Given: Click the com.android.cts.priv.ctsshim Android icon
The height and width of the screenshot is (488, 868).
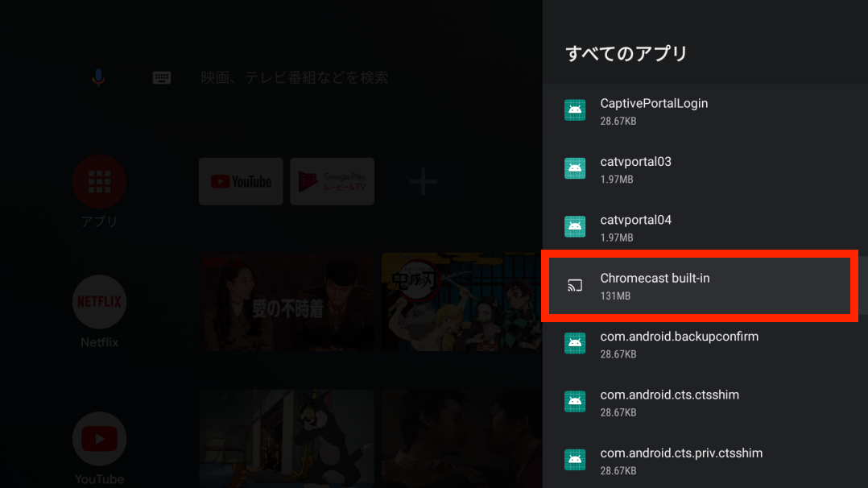Looking at the screenshot, I should [x=575, y=460].
